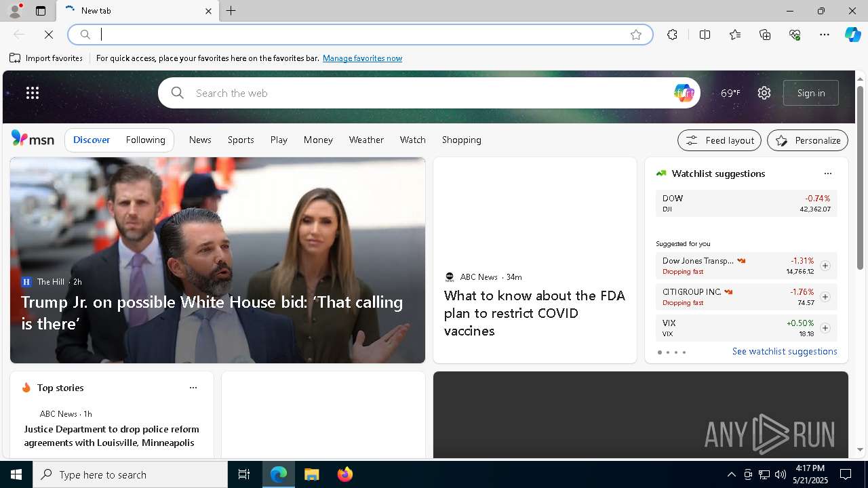Click the Search the web box
Screen dimensions: 868x488
point(431,93)
